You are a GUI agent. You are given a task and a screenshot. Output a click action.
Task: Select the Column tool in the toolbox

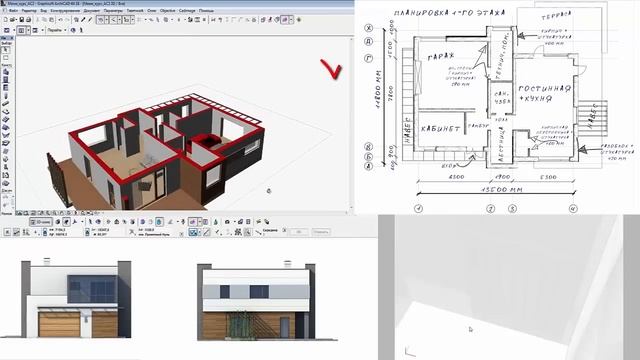[6, 96]
